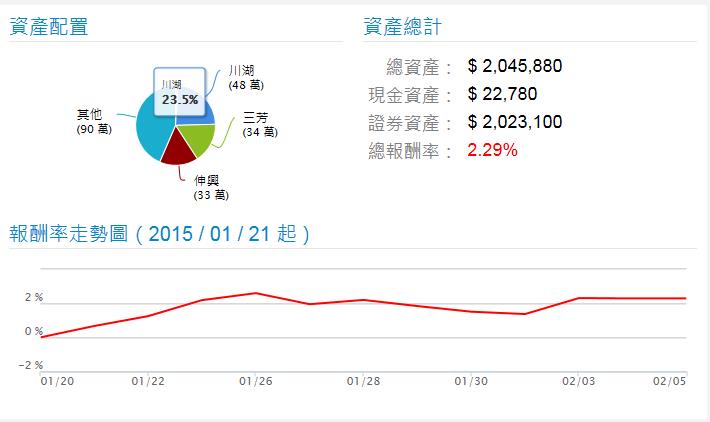Viewport: 710px width, 422px height.
Task: Click the 0 % y-axis label
Action: [x=34, y=331]
